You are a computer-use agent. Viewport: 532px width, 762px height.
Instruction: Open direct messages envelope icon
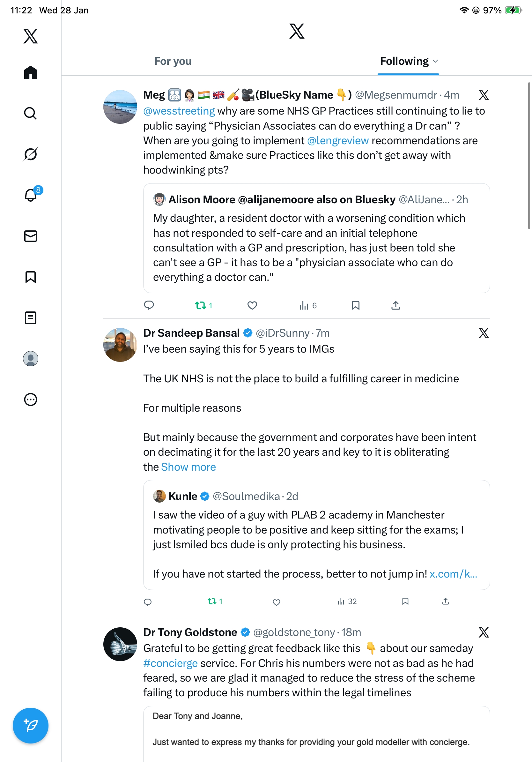tap(31, 236)
